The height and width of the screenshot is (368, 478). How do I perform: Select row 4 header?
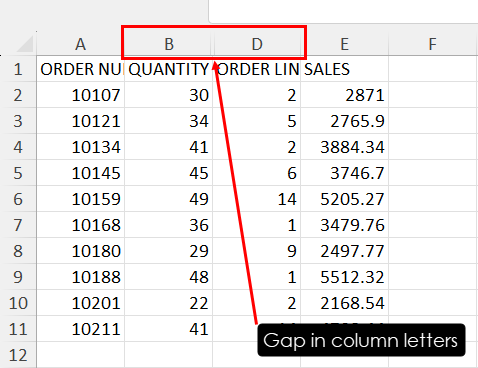[18, 147]
